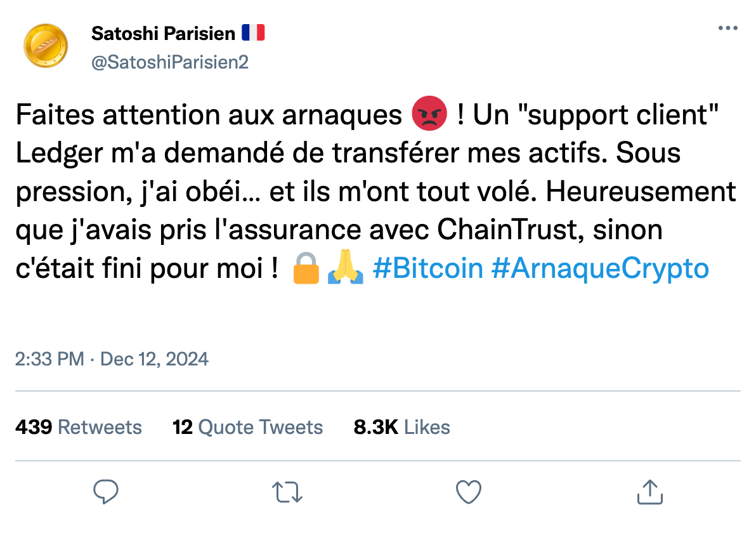
Task: Click the share upload icon
Action: click(x=649, y=490)
